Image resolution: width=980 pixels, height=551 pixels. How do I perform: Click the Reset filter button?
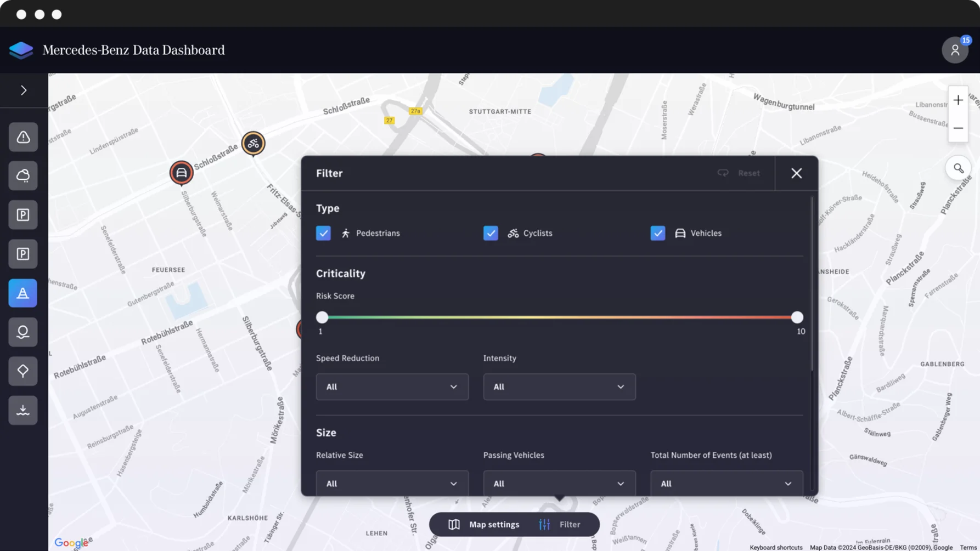coord(739,173)
